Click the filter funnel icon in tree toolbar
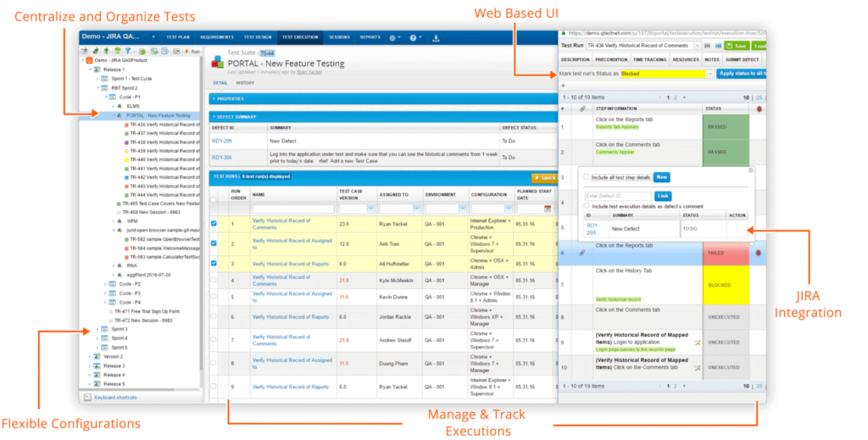Viewport: 868px width, 440px height. click(128, 51)
